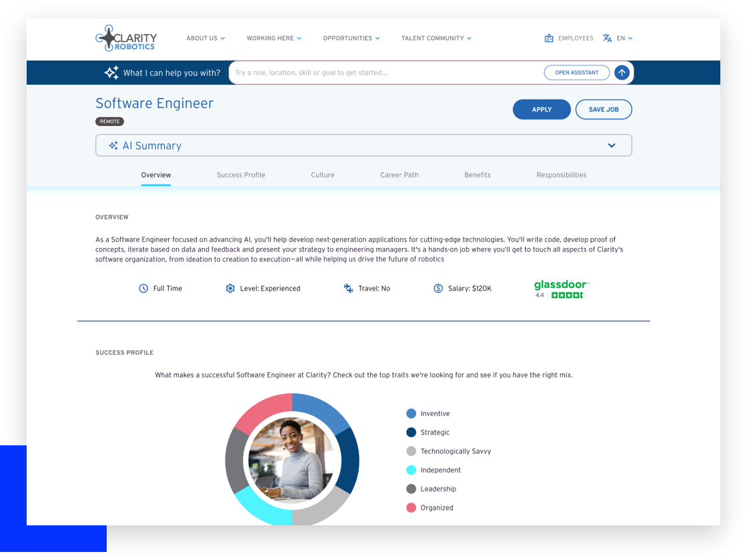Screen dimensions: 747x560
Task: Click the AI sparkle assistant icon
Action: [111, 73]
